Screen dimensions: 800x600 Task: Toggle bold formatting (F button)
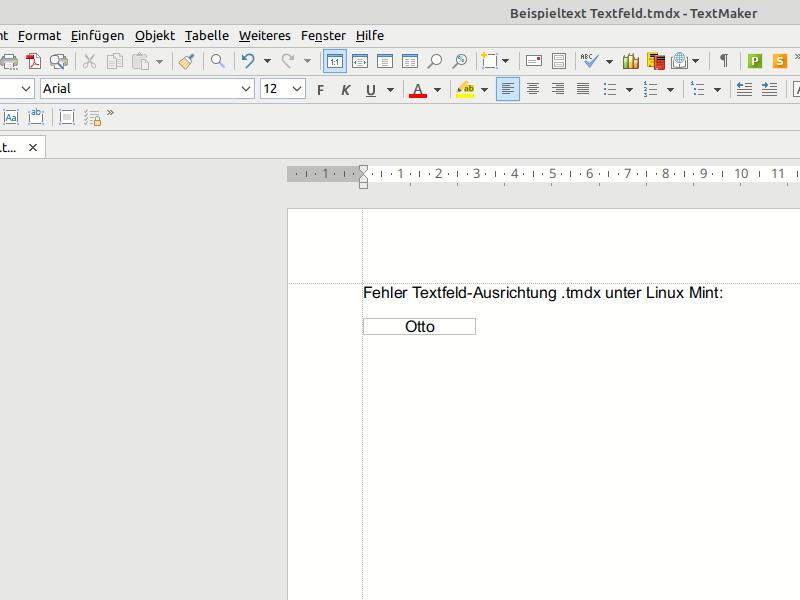(320, 90)
